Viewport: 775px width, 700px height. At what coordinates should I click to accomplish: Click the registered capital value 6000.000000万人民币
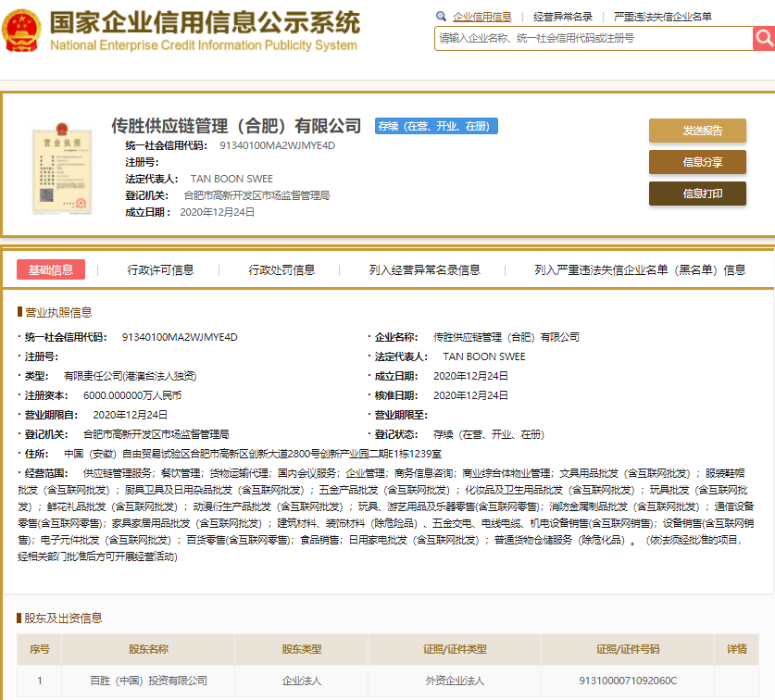point(132,395)
